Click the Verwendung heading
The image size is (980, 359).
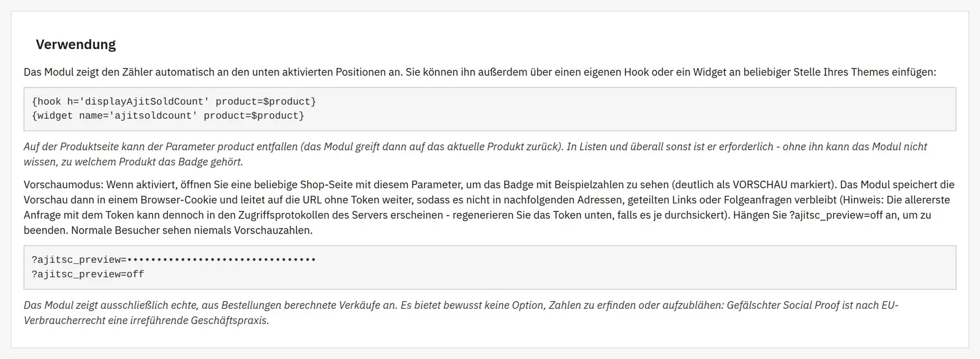point(75,44)
